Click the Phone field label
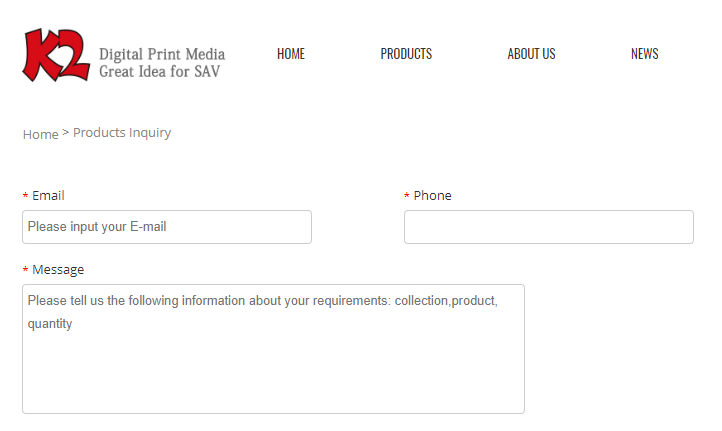This screenshot has height=431, width=722. [432, 196]
